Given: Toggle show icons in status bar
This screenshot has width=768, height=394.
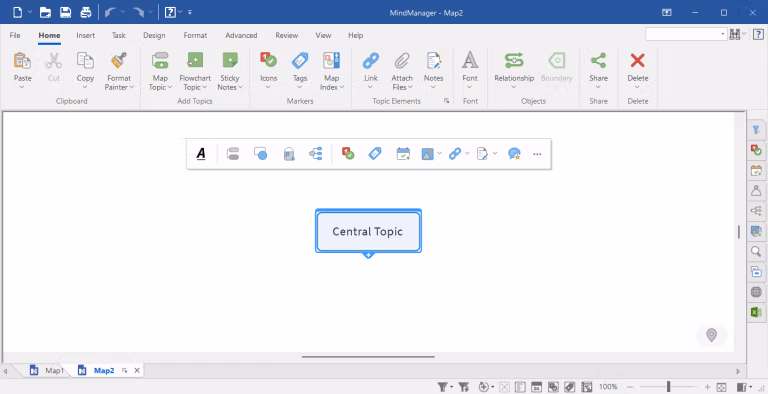Looking at the screenshot, I should coord(553,387).
